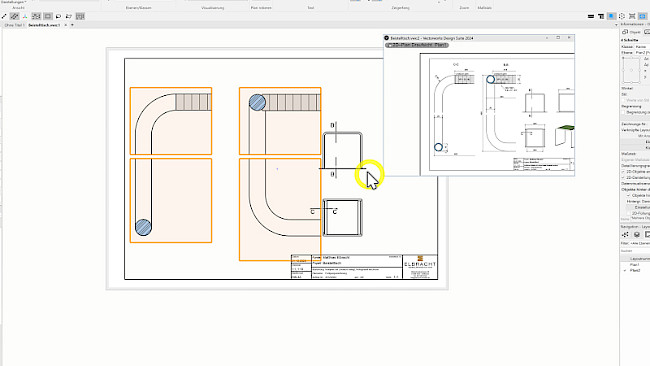Click the speech-bubble icon in the mode bar
Image resolution: width=650 pixels, height=366 pixels.
pyautogui.click(x=58, y=16)
